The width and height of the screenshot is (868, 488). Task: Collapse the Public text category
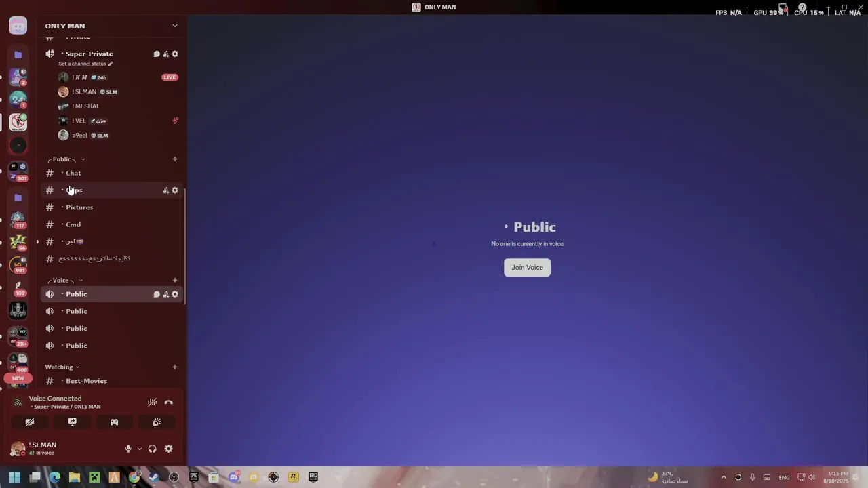click(x=65, y=159)
